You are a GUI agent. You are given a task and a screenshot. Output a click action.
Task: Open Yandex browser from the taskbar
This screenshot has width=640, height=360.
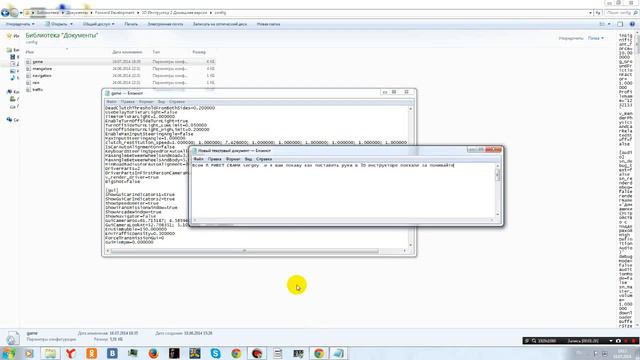(71, 353)
